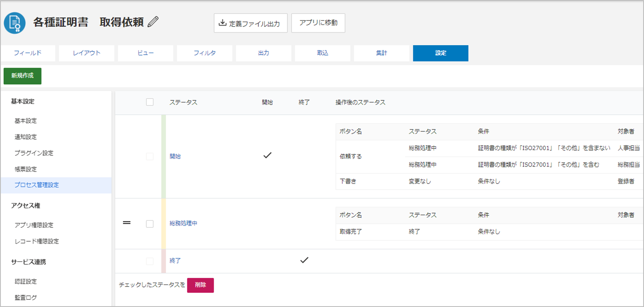This screenshot has height=307, width=644.
Task: Switch to the ビュー tab
Action: tap(145, 53)
